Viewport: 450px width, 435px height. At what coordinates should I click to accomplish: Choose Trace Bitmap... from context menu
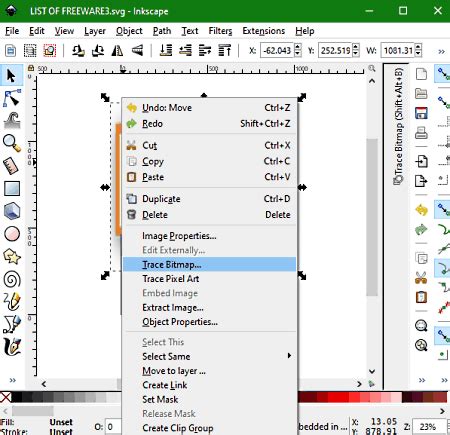tap(209, 264)
